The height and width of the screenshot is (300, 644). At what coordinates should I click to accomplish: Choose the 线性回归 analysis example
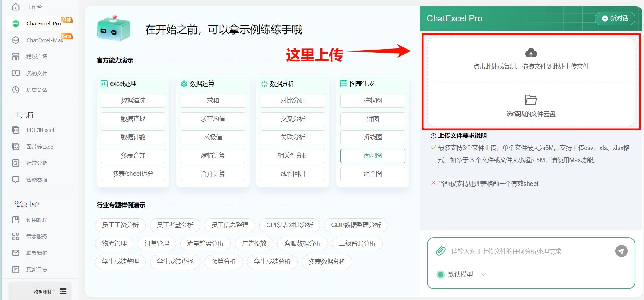293,174
